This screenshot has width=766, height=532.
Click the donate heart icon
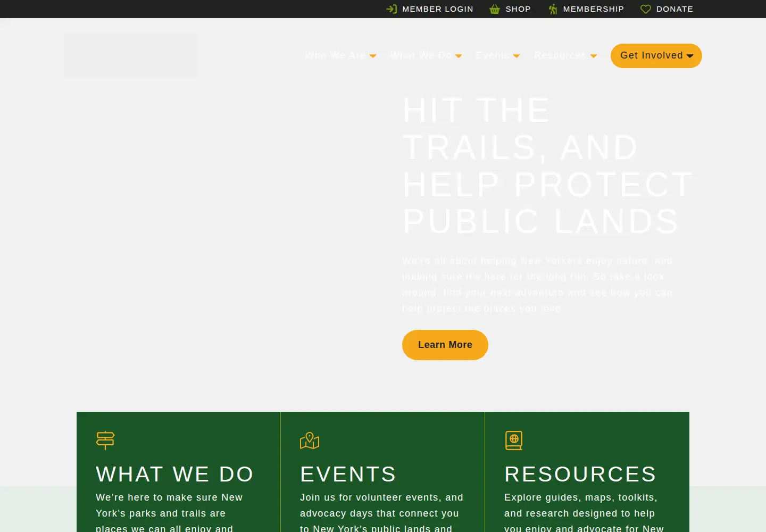(646, 9)
